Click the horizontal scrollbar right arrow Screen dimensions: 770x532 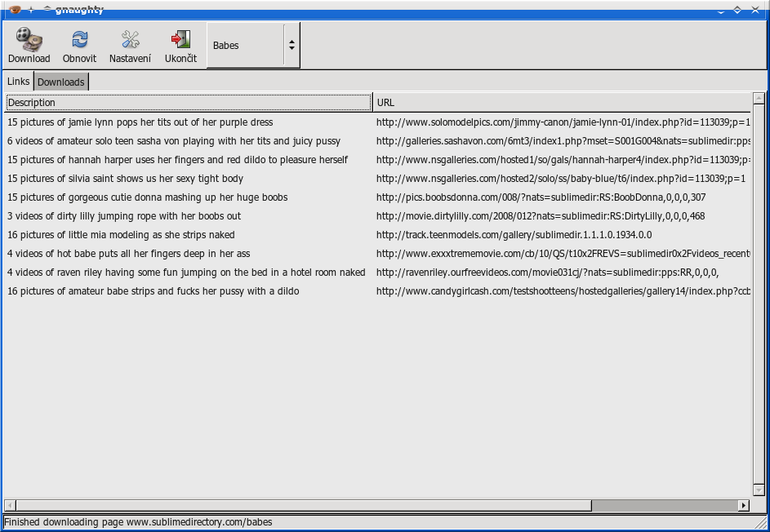pyautogui.click(x=744, y=505)
